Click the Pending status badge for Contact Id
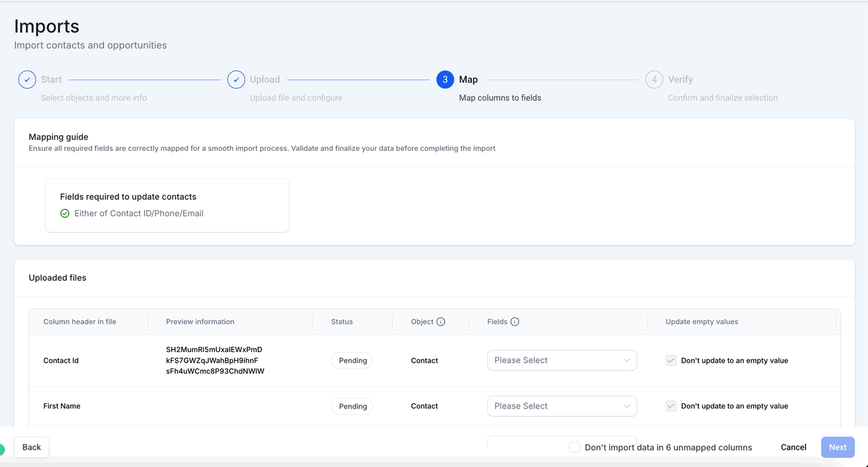Image resolution: width=868 pixels, height=467 pixels. [352, 361]
